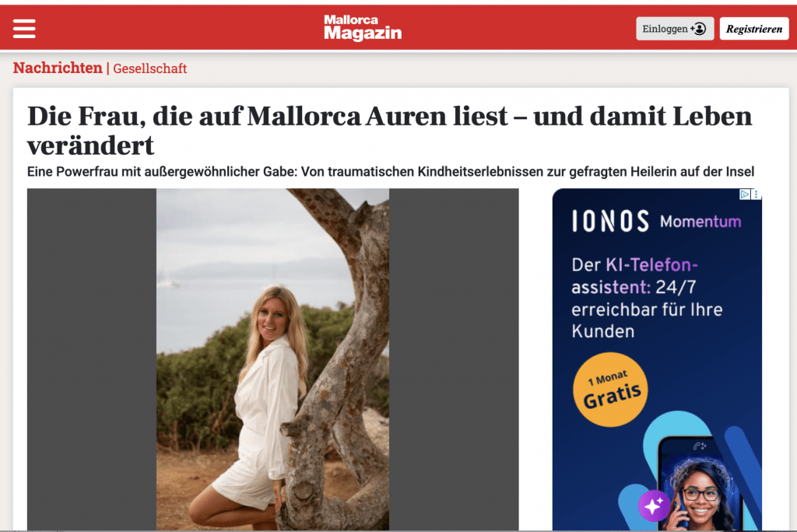Click the dark area right of photo

tap(454, 359)
